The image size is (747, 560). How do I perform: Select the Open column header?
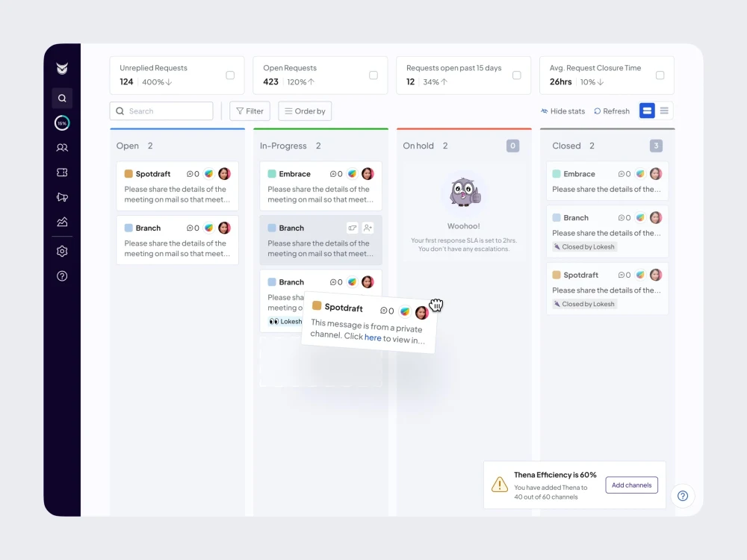[x=128, y=146]
